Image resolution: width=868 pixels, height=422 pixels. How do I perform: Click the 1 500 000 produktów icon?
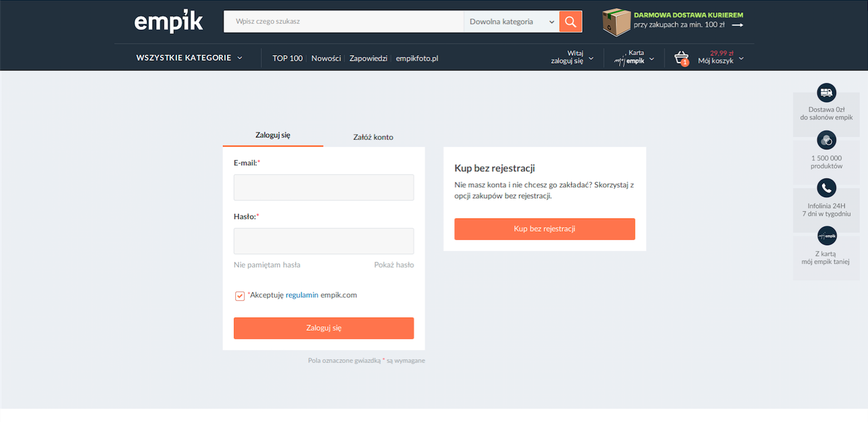[x=826, y=140]
